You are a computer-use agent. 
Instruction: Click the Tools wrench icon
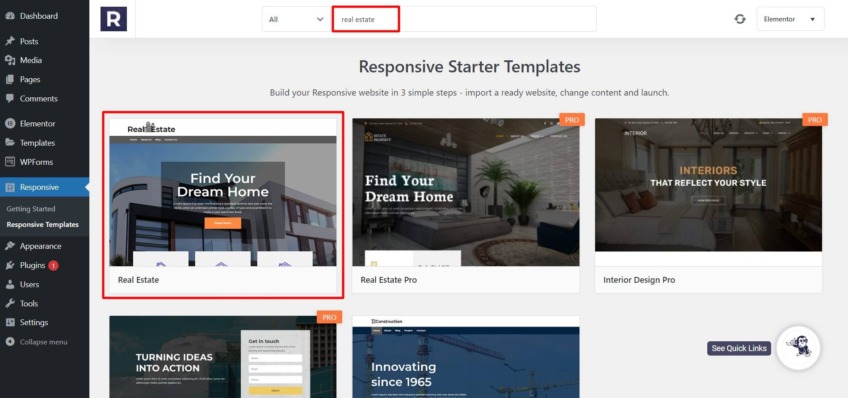[x=10, y=303]
